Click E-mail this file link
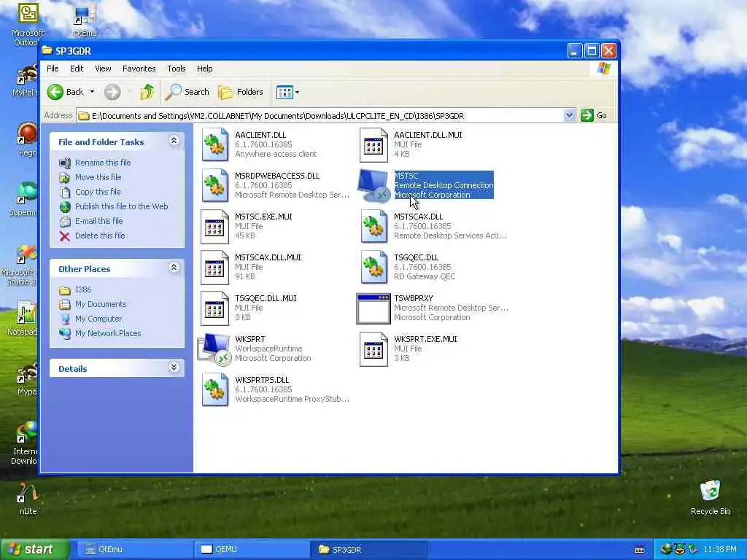The image size is (747, 560). pos(98,221)
